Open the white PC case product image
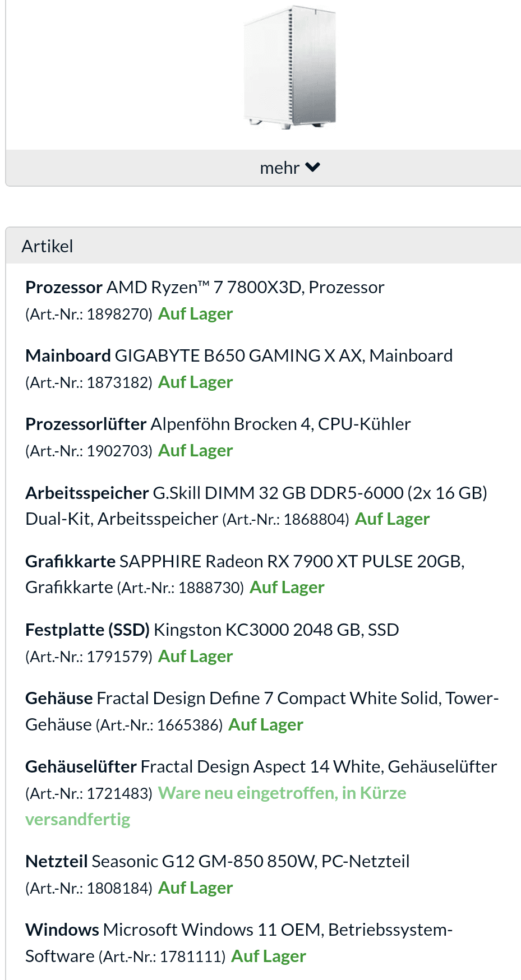This screenshot has width=521, height=980. [290, 67]
